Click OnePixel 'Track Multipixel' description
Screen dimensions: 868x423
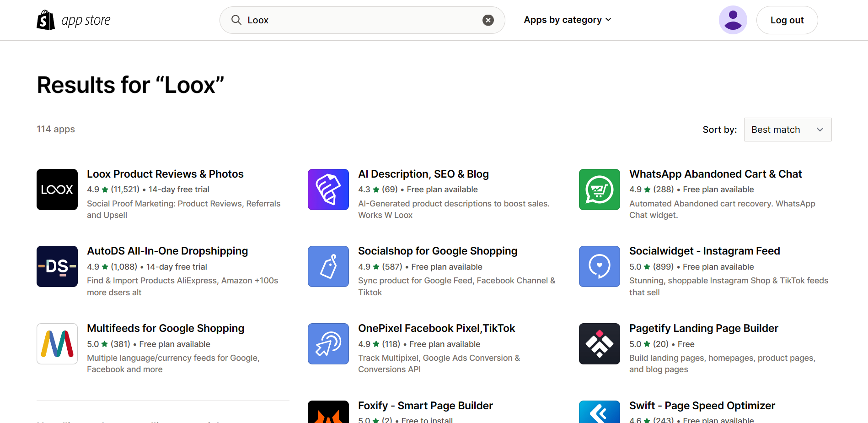coord(439,363)
